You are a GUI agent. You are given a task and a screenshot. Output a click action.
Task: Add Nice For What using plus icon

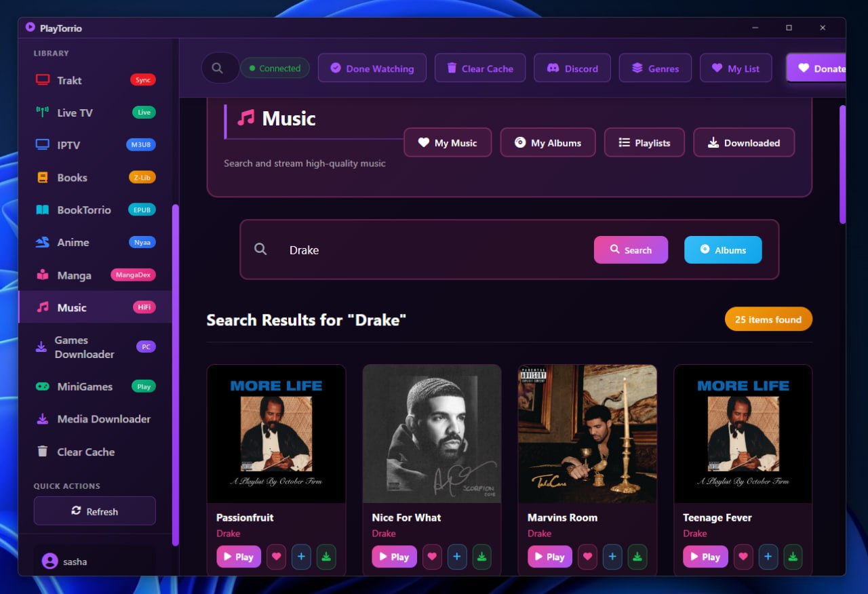click(x=457, y=557)
